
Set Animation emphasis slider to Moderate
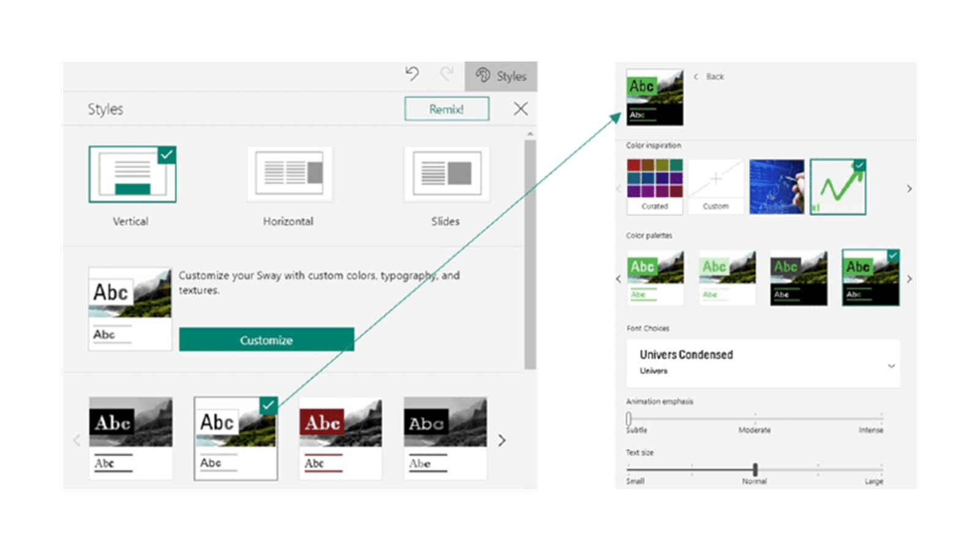755,419
